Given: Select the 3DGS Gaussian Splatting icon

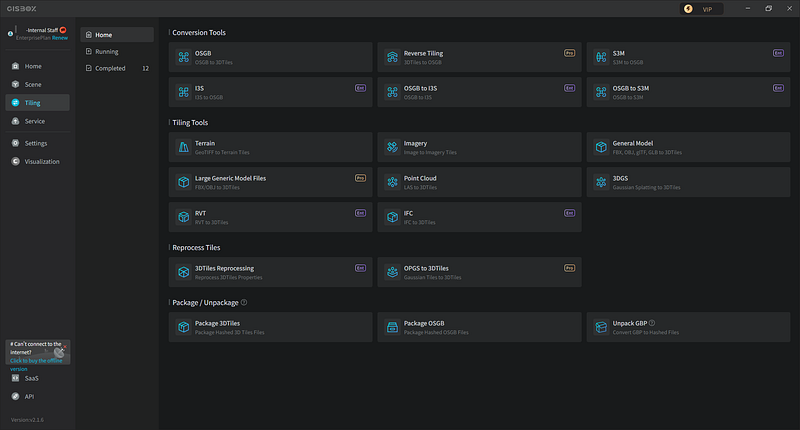Looking at the screenshot, I should tap(601, 182).
